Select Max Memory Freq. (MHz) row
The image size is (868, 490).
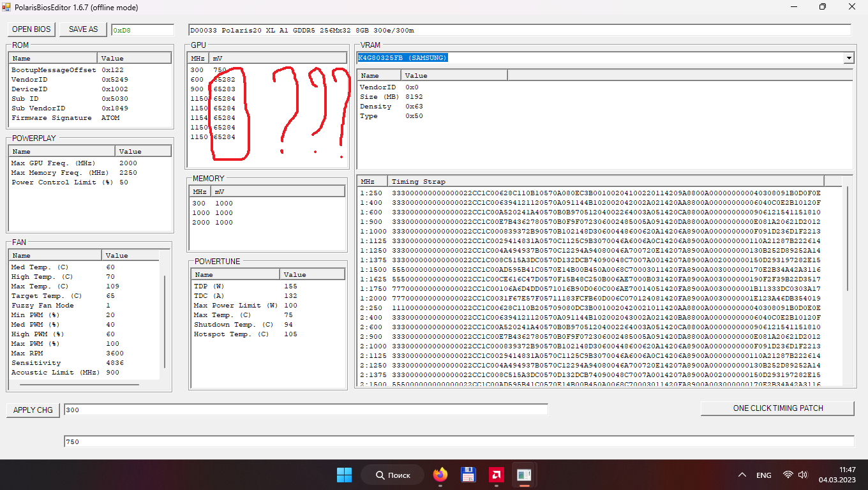click(x=91, y=173)
